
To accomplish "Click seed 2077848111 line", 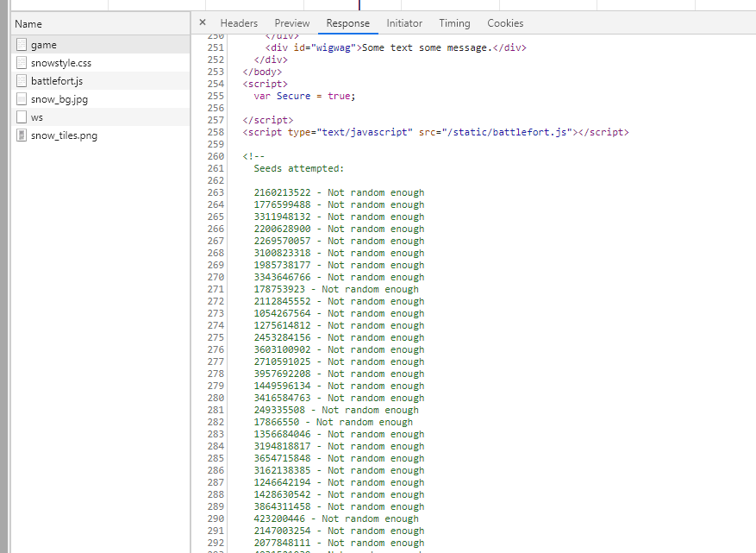I will click(x=339, y=543).
